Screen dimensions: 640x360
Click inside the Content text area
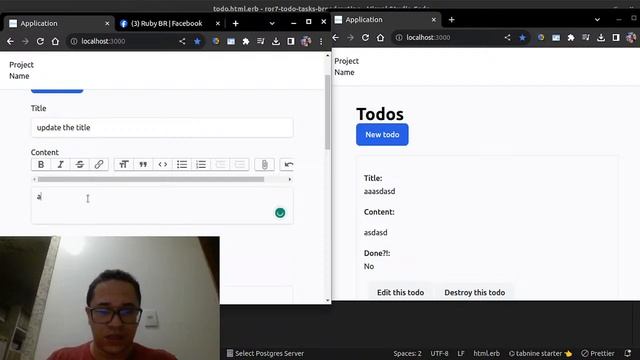click(162, 206)
